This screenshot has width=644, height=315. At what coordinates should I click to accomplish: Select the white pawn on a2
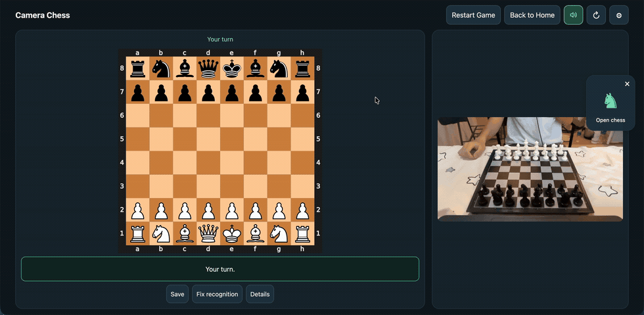click(137, 210)
